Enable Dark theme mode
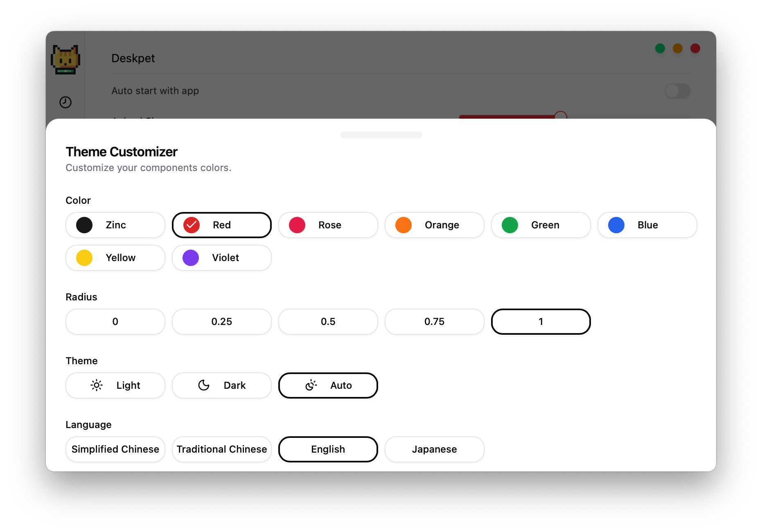 222,385
